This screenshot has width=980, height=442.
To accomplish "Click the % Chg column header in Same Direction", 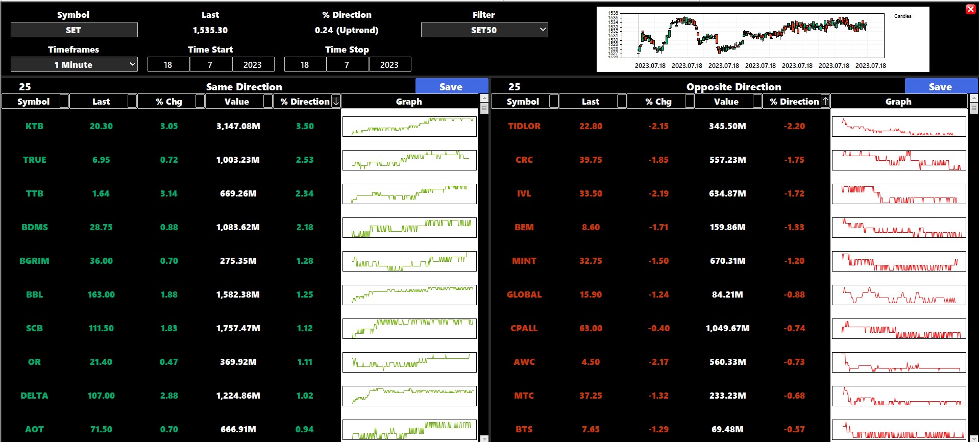I will [x=169, y=102].
